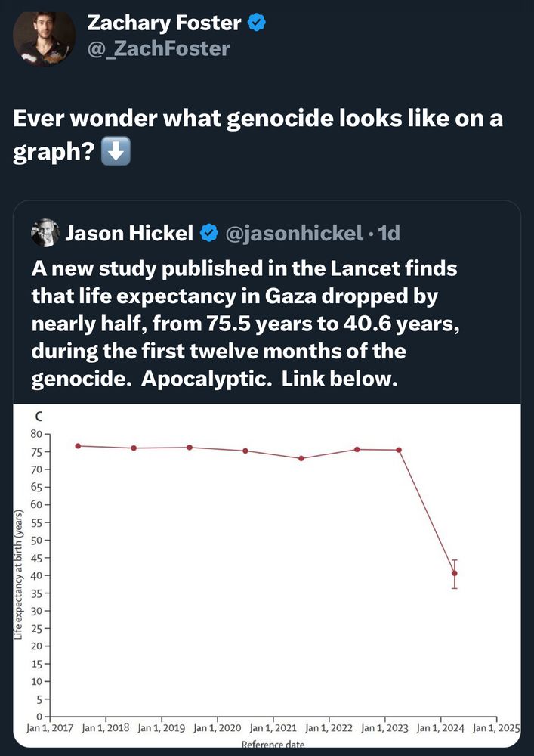Click Jason Hickel's verified checkmark badge

(x=208, y=234)
